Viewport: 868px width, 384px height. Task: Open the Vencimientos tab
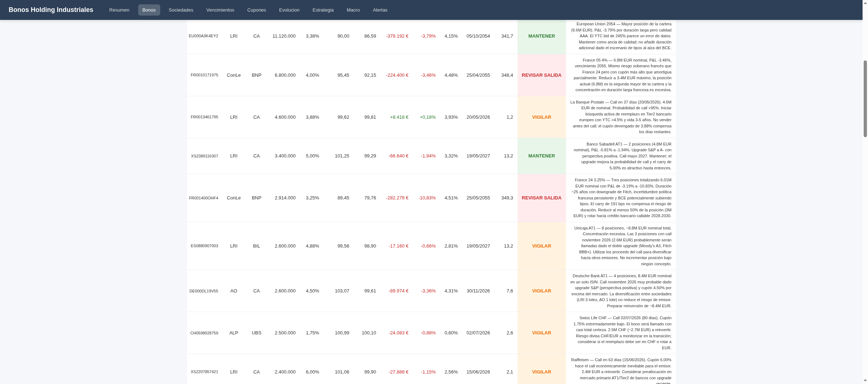click(x=220, y=10)
